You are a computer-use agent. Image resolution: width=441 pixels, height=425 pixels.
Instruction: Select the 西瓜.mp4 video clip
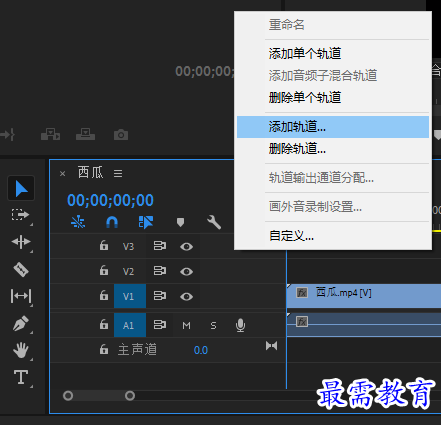[x=364, y=296]
